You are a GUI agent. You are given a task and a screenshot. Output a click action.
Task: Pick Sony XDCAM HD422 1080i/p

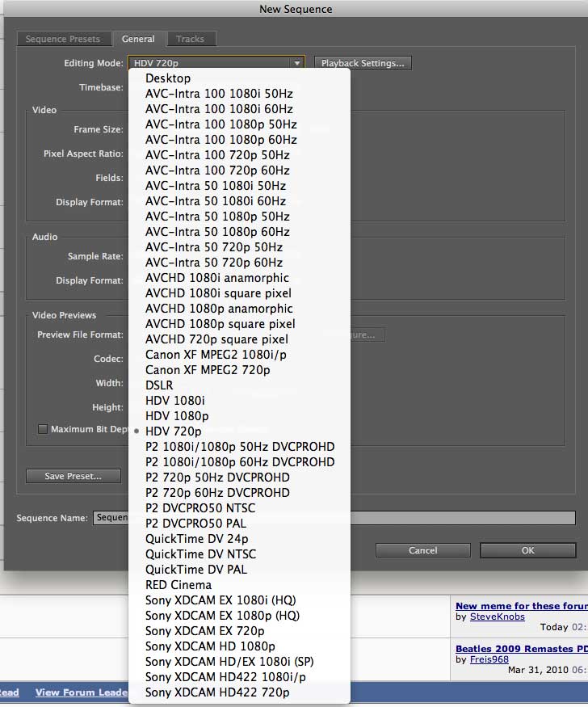239,676
